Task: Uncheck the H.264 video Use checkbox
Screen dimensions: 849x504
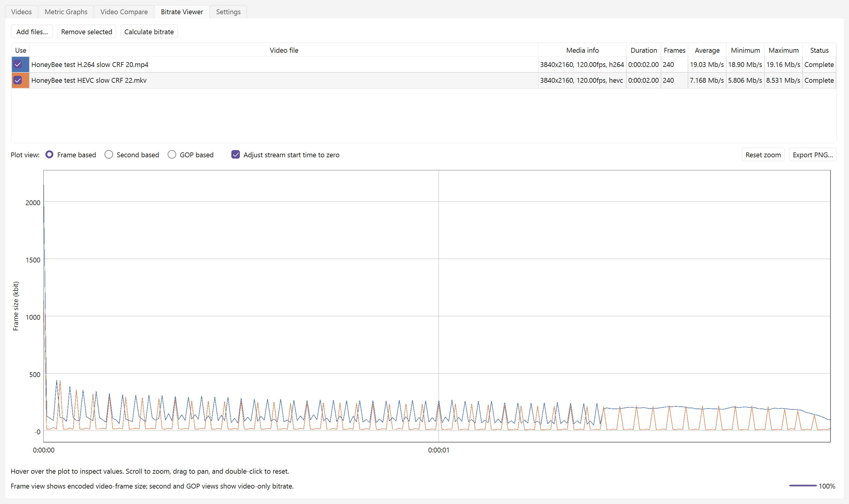Action: pyautogui.click(x=18, y=65)
